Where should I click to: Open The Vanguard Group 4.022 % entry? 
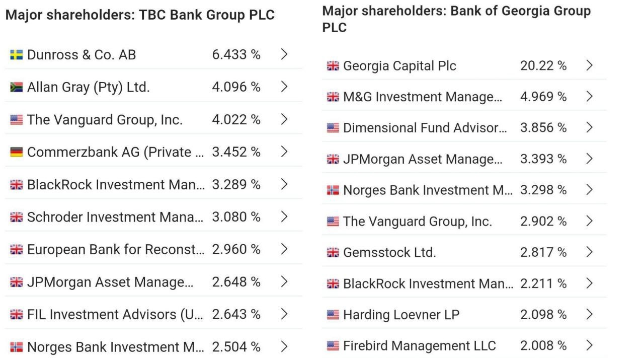pos(153,119)
